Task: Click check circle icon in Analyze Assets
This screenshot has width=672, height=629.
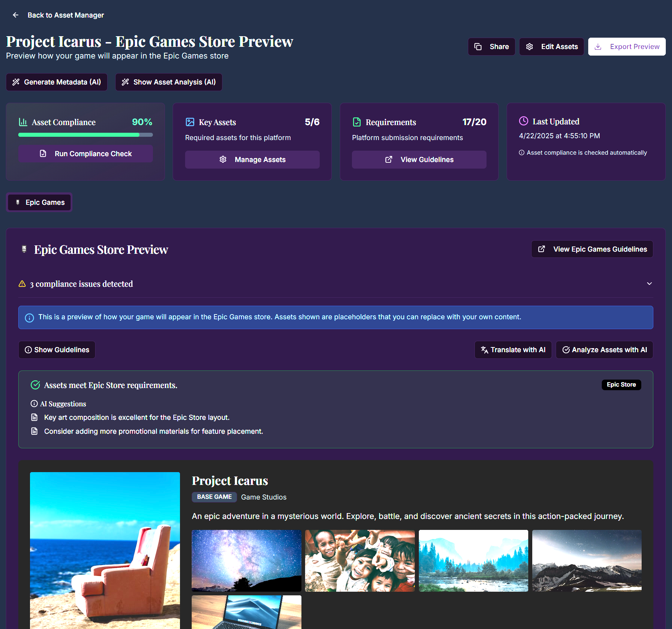Action: [566, 350]
